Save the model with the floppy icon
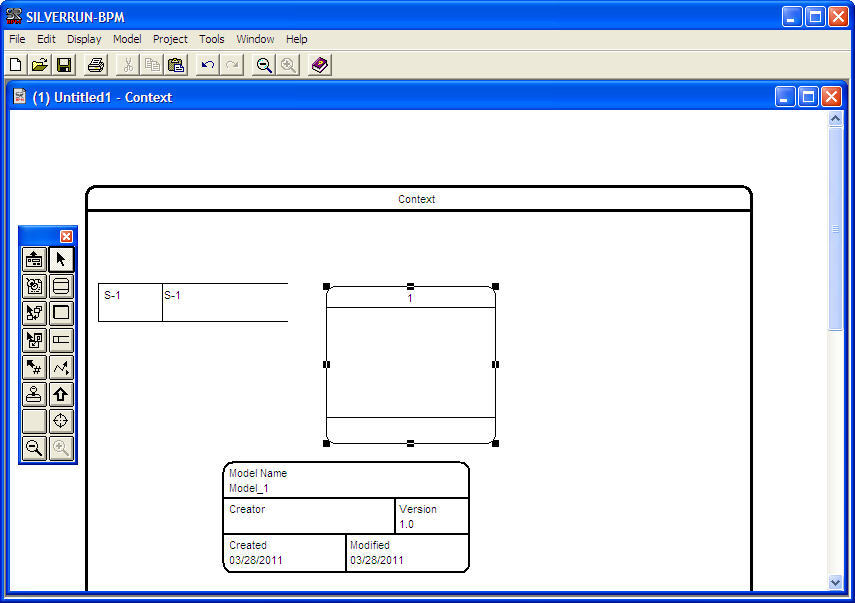 (64, 65)
